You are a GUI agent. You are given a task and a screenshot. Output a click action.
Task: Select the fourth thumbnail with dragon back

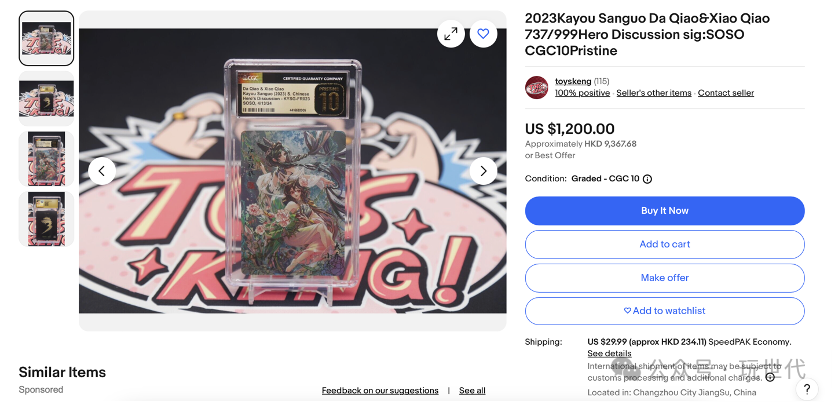[46, 219]
